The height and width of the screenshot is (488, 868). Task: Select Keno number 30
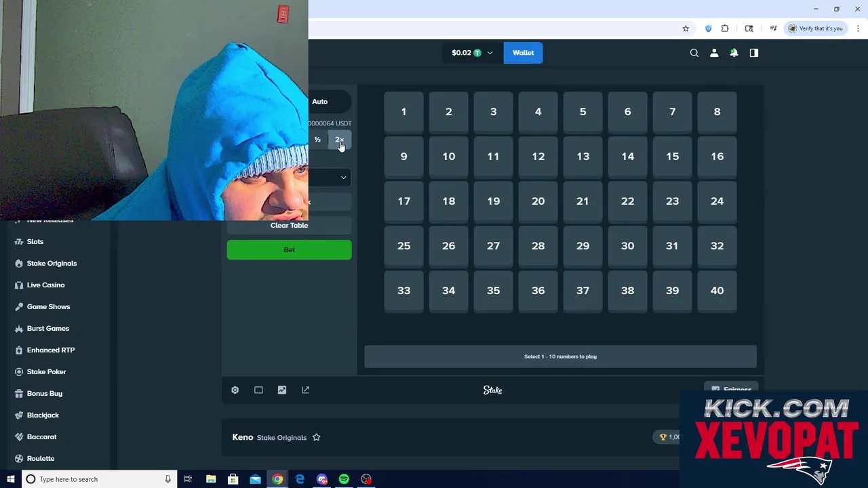(627, 246)
